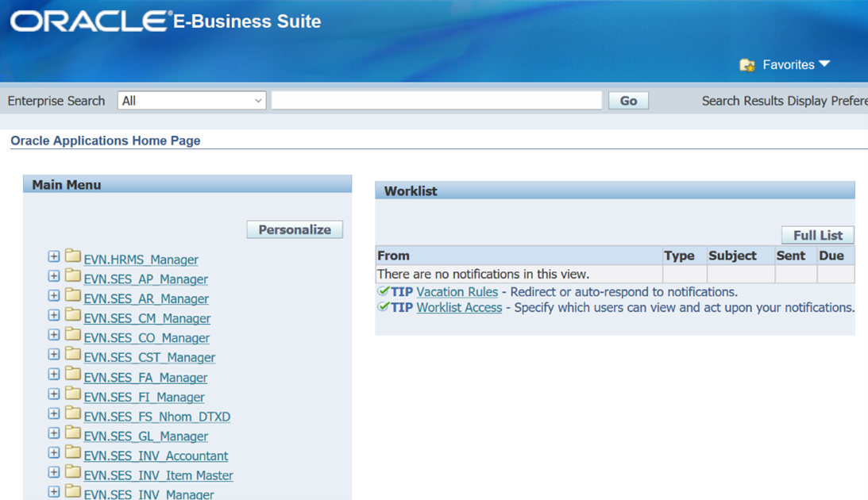Open the EVN.SES_INV_Accountant responsibility link

[156, 456]
